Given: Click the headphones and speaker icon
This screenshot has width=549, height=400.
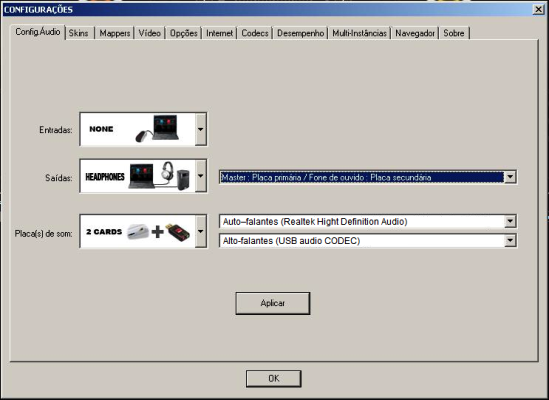Looking at the screenshot, I should coord(176,175).
